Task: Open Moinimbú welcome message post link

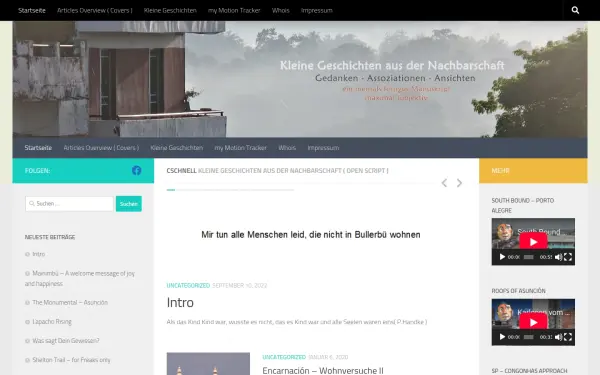Action: pyautogui.click(x=80, y=278)
